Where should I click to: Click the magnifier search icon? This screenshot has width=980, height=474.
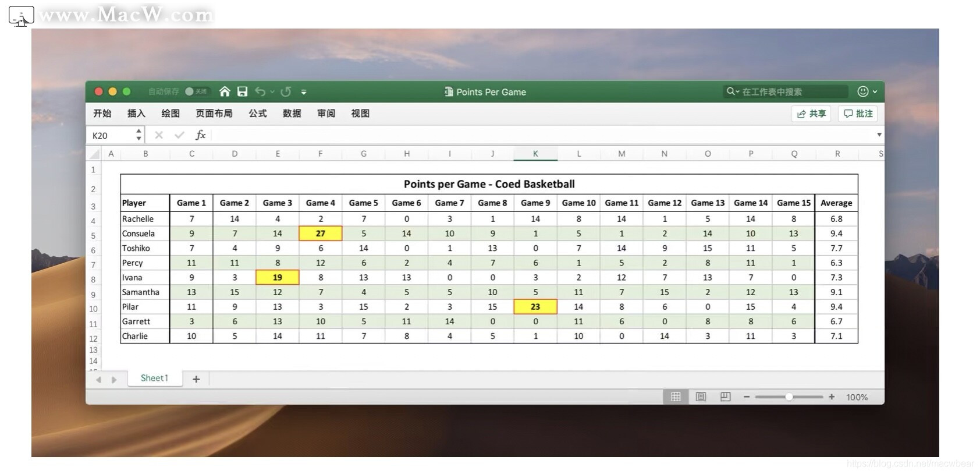[x=730, y=91]
